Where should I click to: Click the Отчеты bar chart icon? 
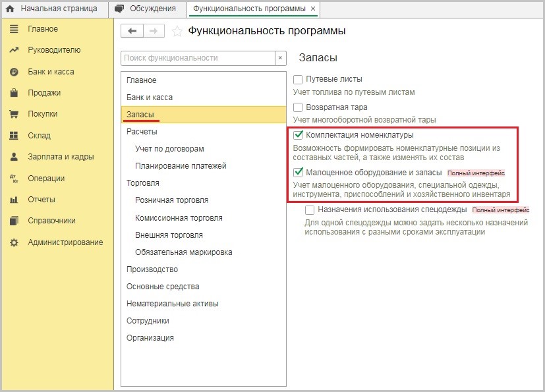(14, 200)
